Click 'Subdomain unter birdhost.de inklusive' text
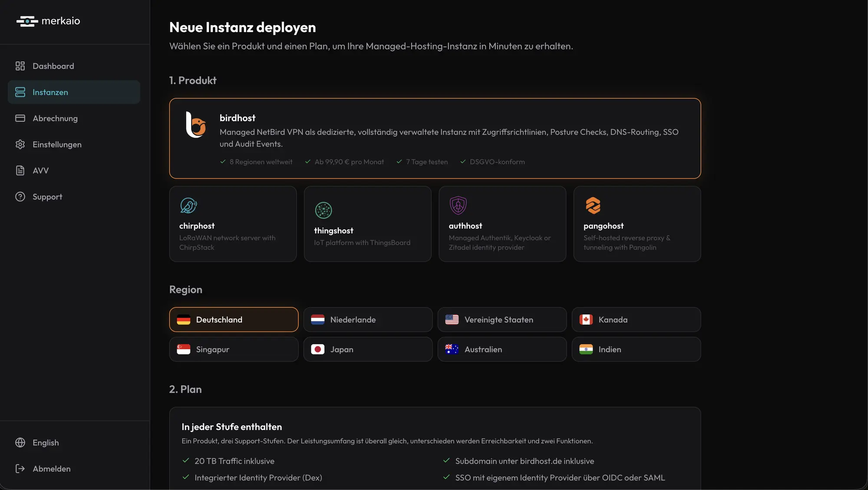 pos(525,461)
